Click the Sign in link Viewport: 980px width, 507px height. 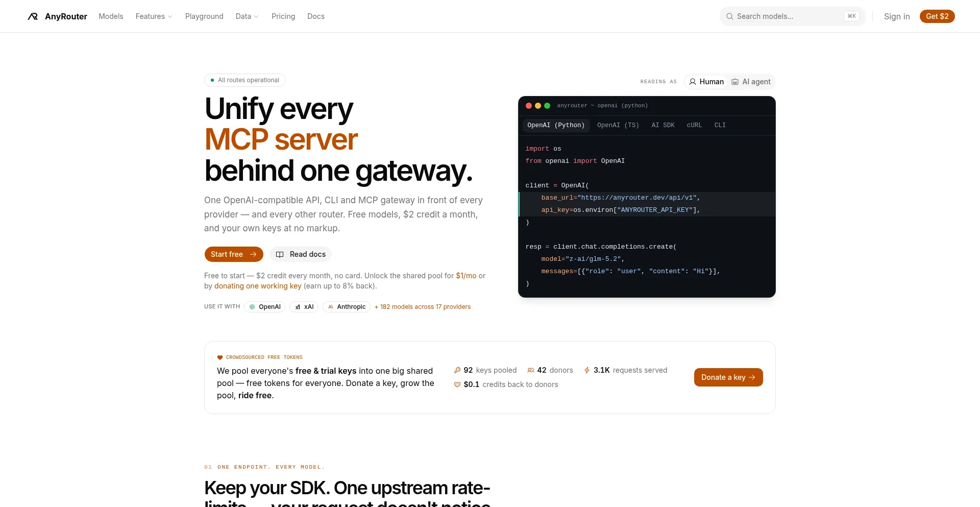pyautogui.click(x=897, y=16)
